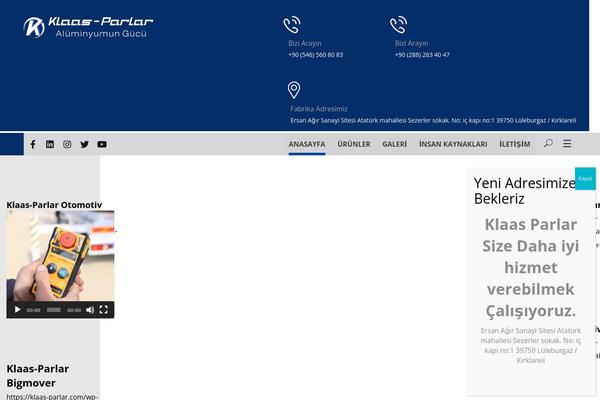Click the Klaas-Parlar logo

point(88,27)
